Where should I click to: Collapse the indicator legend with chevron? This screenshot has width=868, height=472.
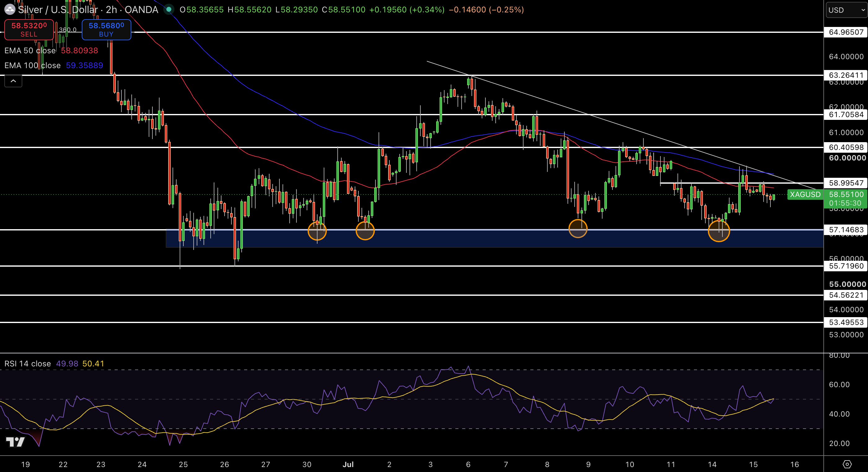tap(13, 81)
